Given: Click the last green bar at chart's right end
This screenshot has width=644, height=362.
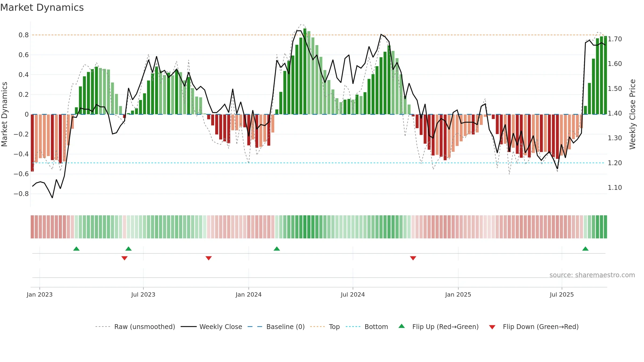Looking at the screenshot, I should click(x=605, y=75).
